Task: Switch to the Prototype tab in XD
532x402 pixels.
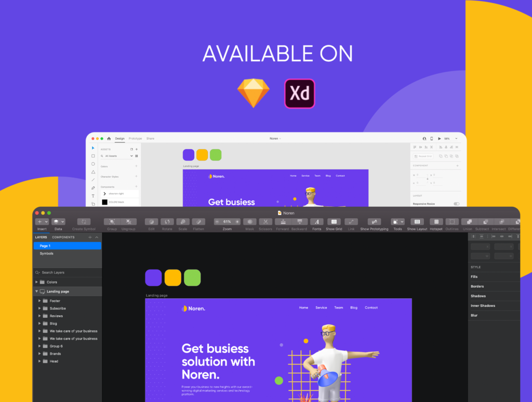Action: click(x=135, y=139)
